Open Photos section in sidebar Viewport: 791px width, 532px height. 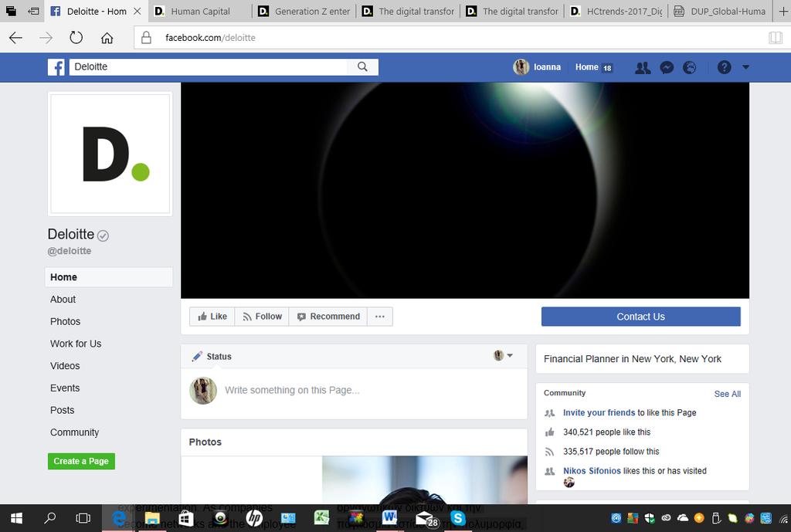pos(65,321)
